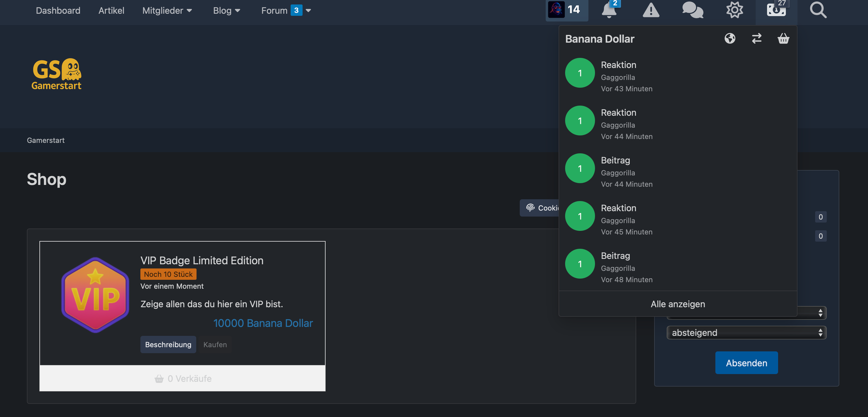Open the administration gear icon
This screenshot has height=417, width=868.
734,10
